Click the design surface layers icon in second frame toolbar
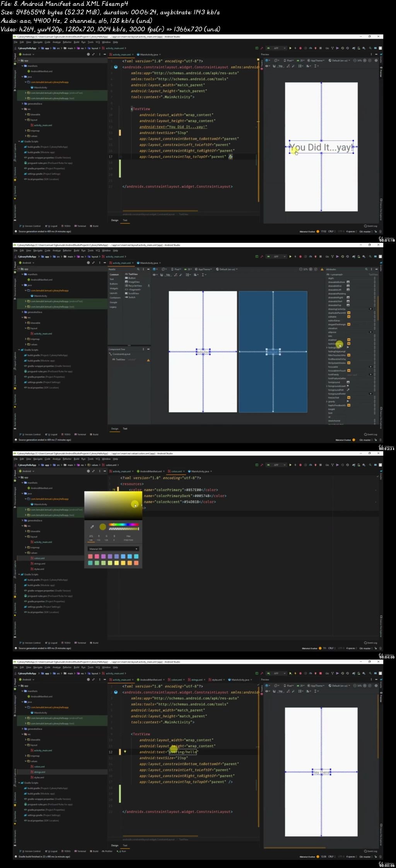This screenshot has height=868, width=396. [155, 269]
